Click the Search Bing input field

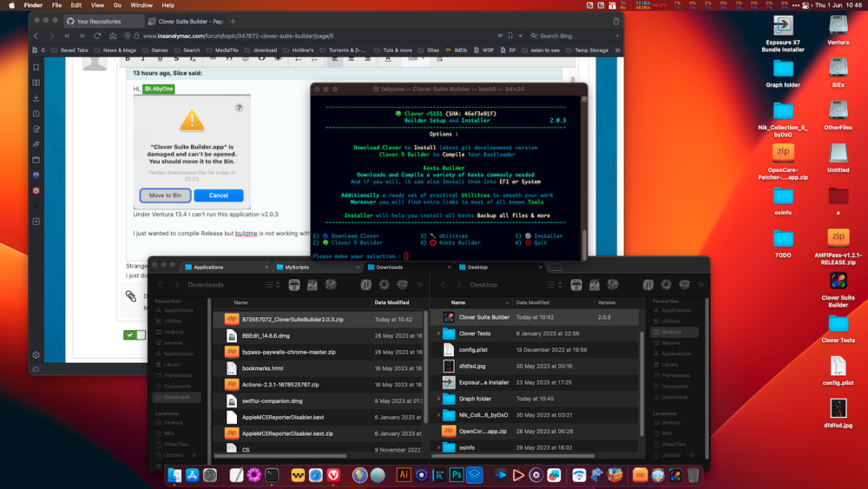coord(575,36)
